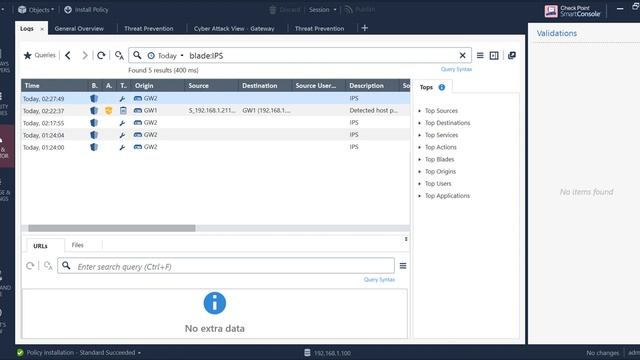
Task: Click the log type icon in the GW1 row
Action: click(123, 111)
